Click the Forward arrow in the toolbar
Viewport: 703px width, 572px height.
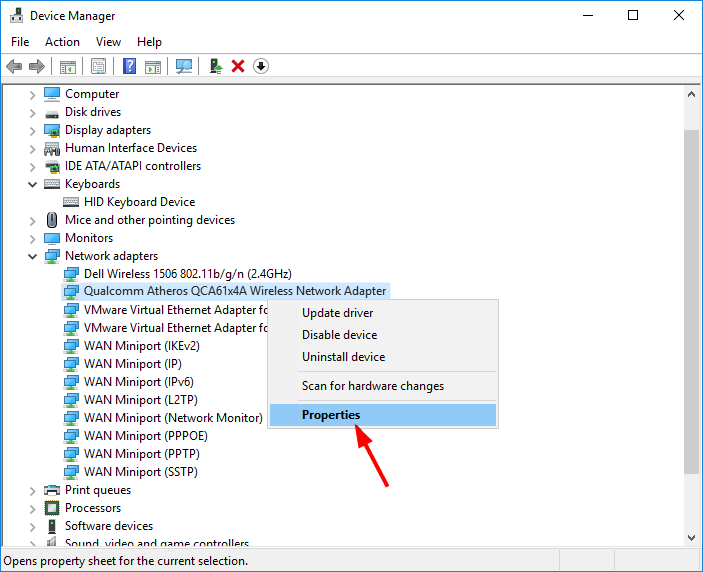point(37,66)
